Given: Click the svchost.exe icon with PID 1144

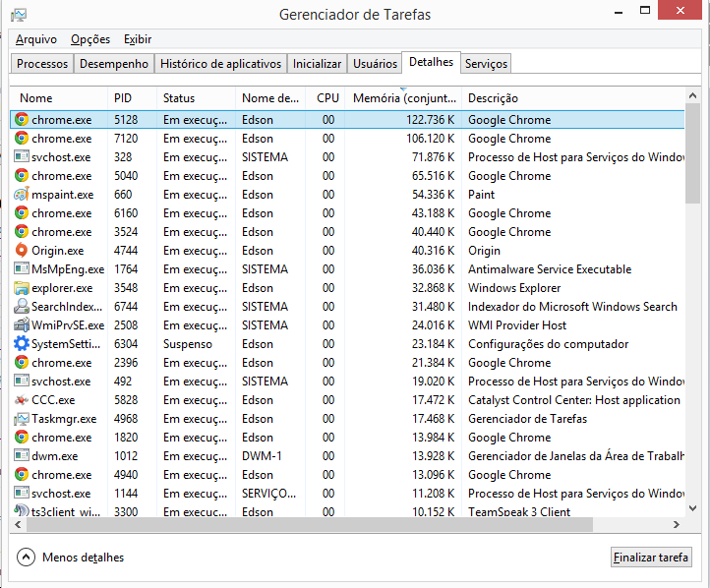Looking at the screenshot, I should click(x=22, y=494).
